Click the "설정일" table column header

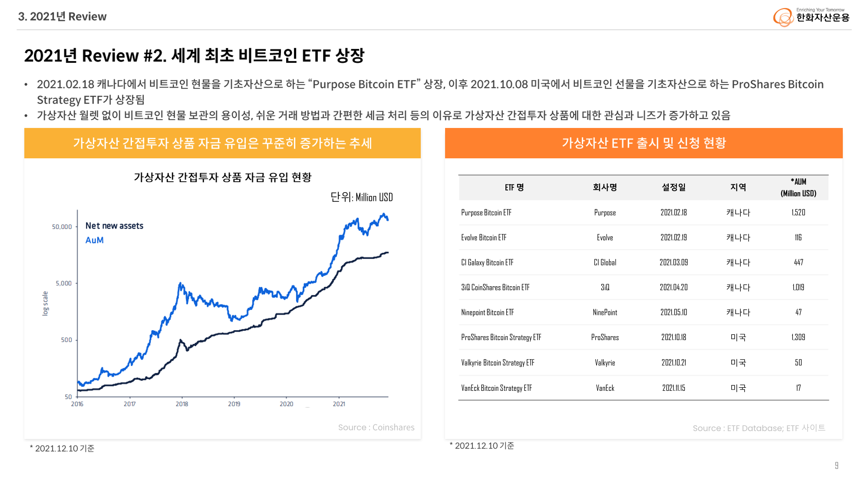[673, 187]
